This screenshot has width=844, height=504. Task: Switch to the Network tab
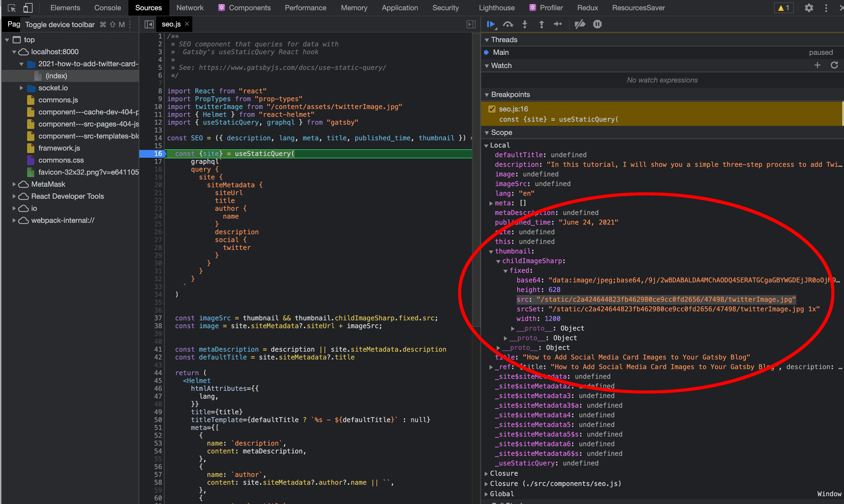(x=190, y=8)
